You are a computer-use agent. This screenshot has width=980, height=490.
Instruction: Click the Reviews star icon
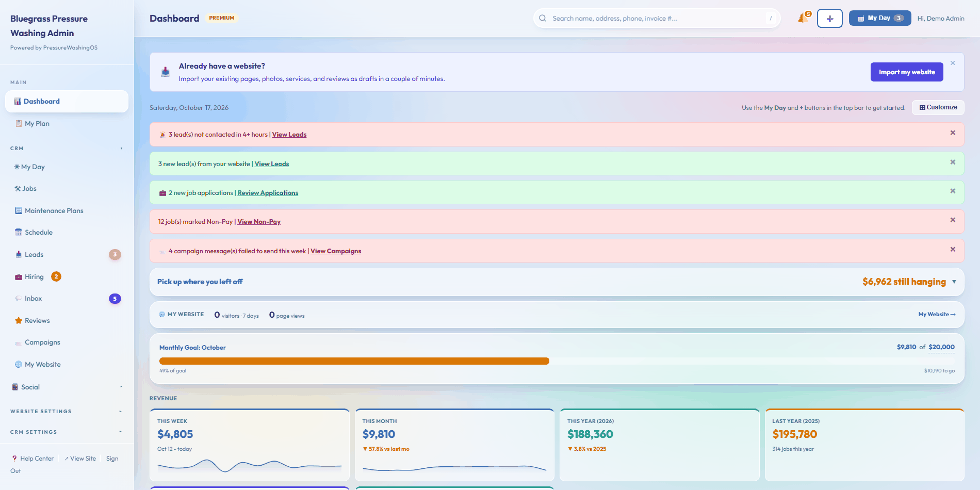[x=19, y=320]
